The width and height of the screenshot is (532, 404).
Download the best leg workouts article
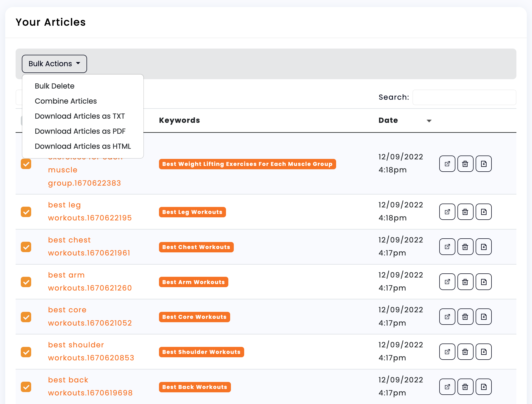pyautogui.click(x=483, y=212)
